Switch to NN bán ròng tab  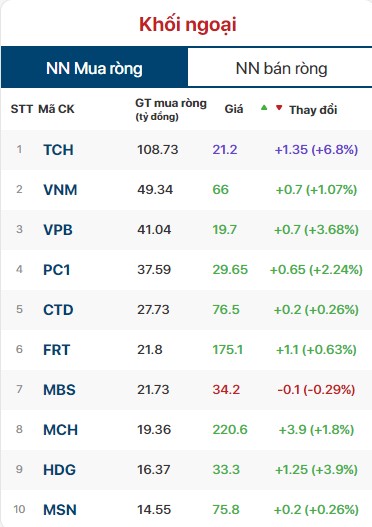tap(281, 68)
